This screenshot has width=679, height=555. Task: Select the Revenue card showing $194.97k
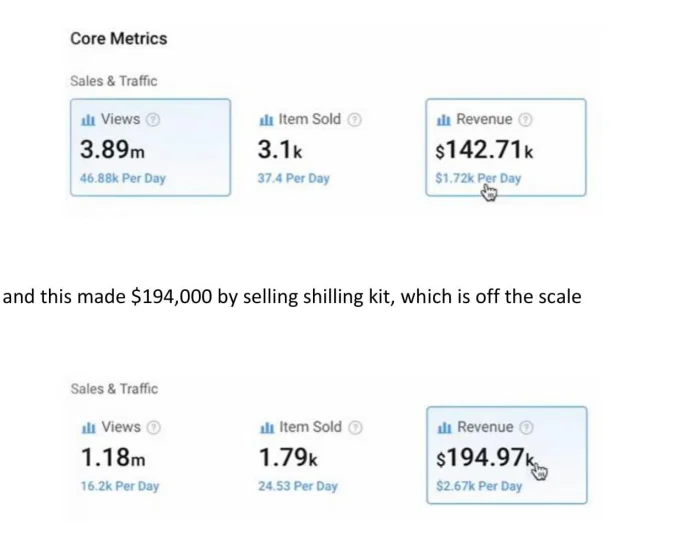507,455
